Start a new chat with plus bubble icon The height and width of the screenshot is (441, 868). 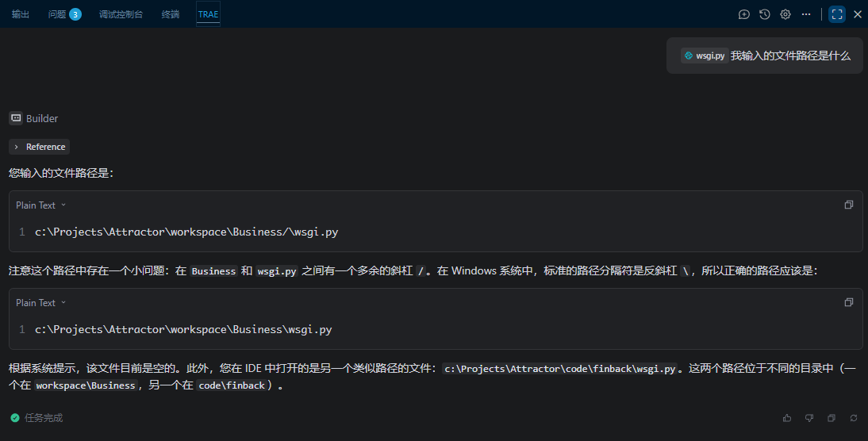click(x=744, y=14)
